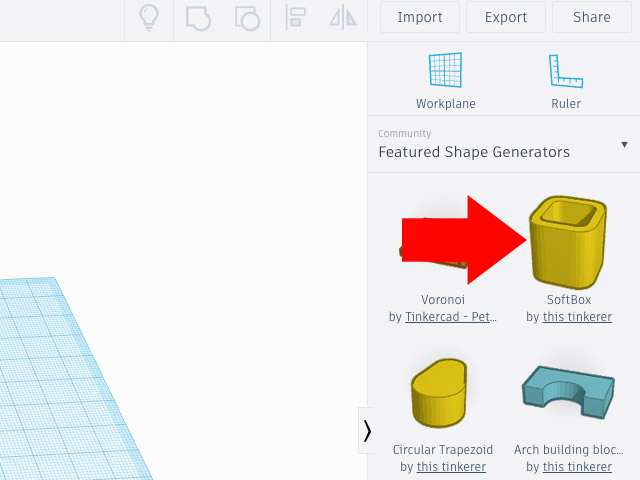Click the Mirror/Flip tool icon
Image resolution: width=640 pixels, height=480 pixels.
(343, 17)
